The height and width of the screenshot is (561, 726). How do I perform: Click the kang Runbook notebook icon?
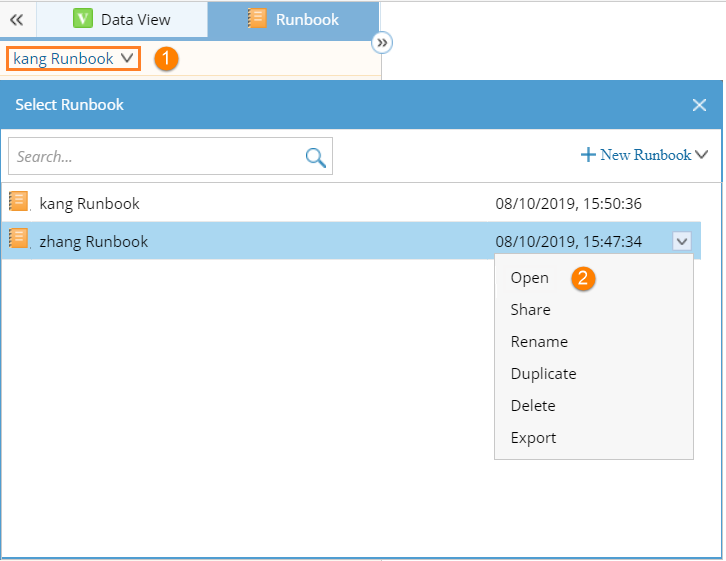pos(19,202)
